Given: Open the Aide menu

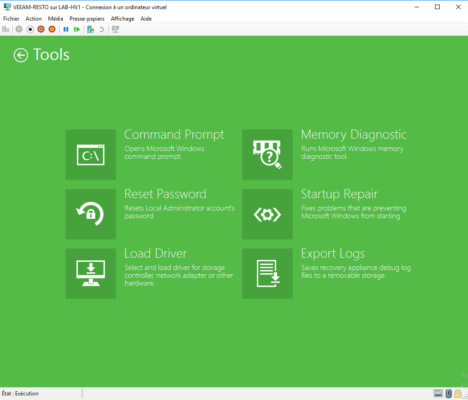Looking at the screenshot, I should pyautogui.click(x=146, y=19).
